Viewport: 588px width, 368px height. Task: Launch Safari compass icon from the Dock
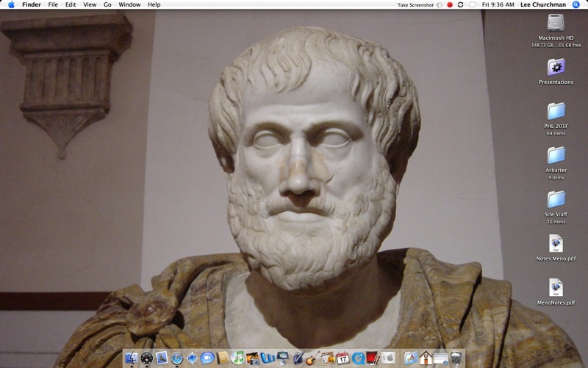click(176, 358)
